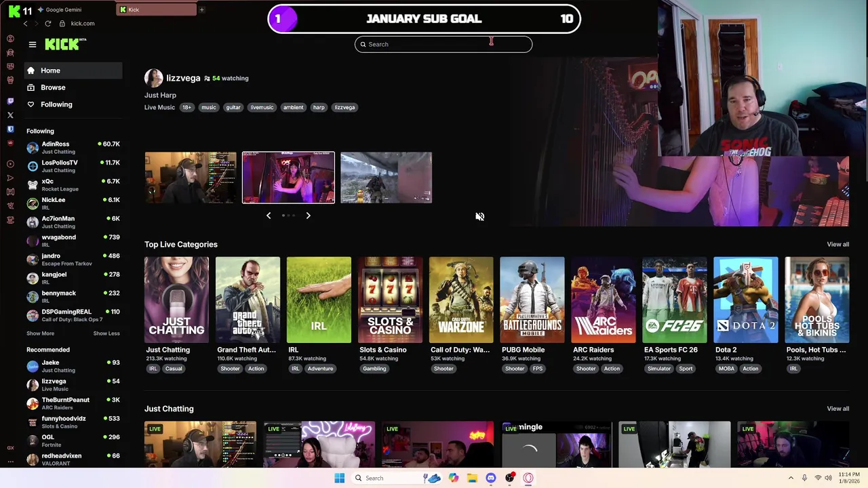Select the FPS tag under PUBG Mobile
Screen dimensions: 868x488
538,369
